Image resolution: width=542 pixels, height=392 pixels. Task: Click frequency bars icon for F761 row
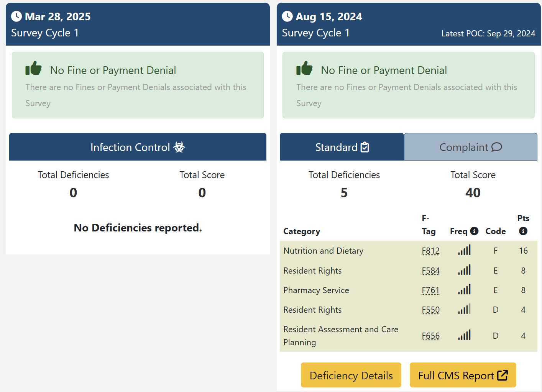pyautogui.click(x=464, y=290)
